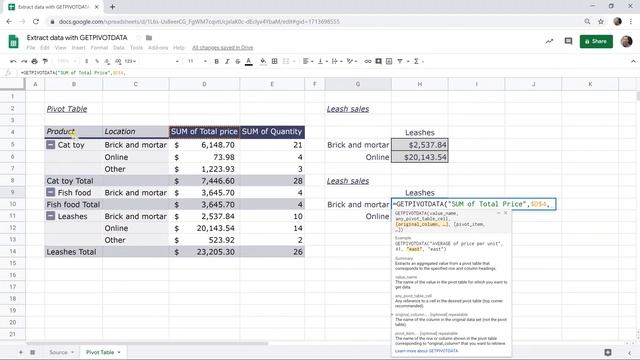Open the Chrome three-dot menu

[x=631, y=21]
